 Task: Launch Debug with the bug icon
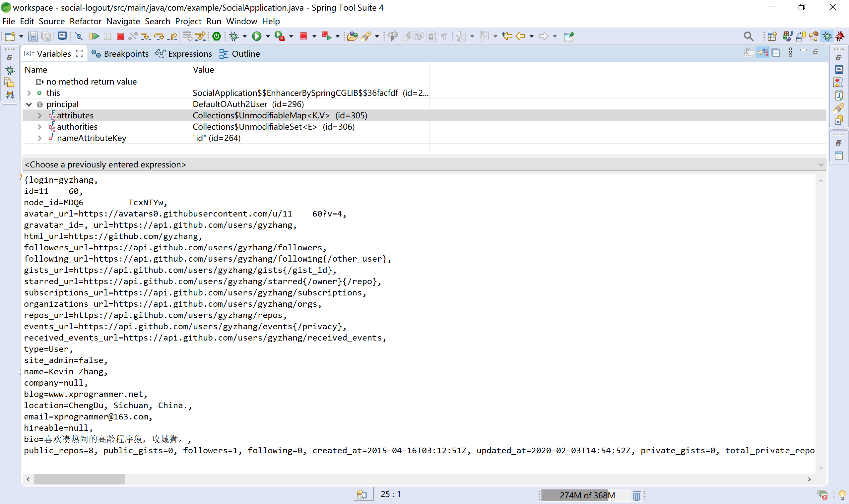pyautogui.click(x=234, y=36)
